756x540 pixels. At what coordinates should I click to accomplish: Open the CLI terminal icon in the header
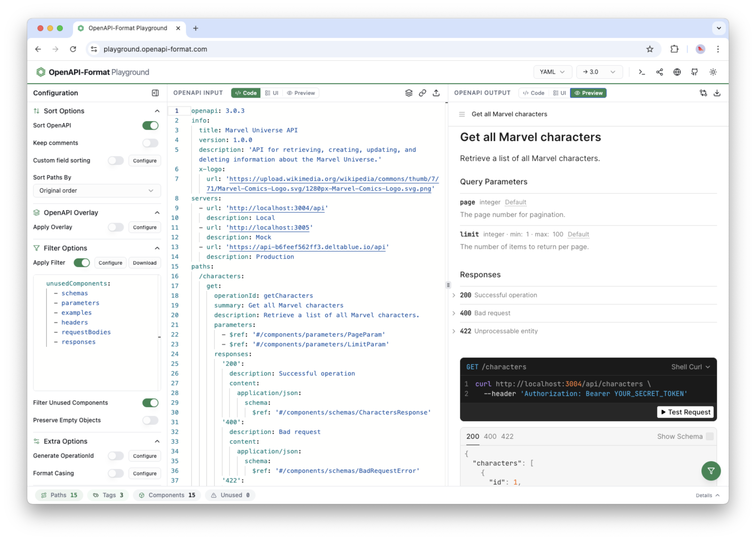642,72
